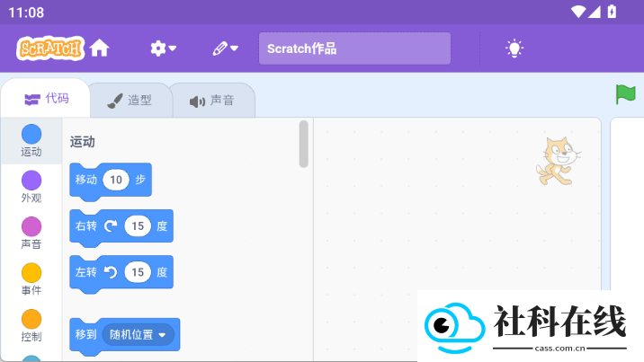The image size is (644, 362).
Task: Edit the value 10 in move block
Action: coord(116,180)
